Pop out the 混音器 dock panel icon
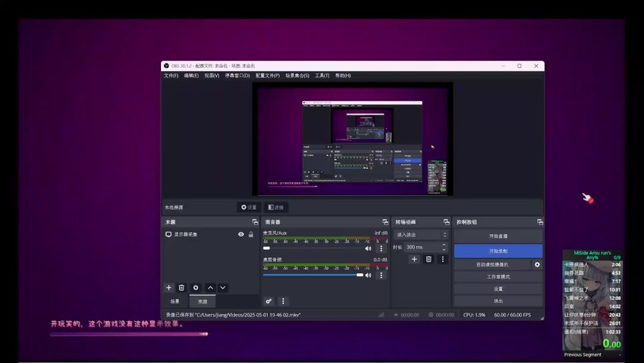Viewport: 644px width, 363px height. 385,222
